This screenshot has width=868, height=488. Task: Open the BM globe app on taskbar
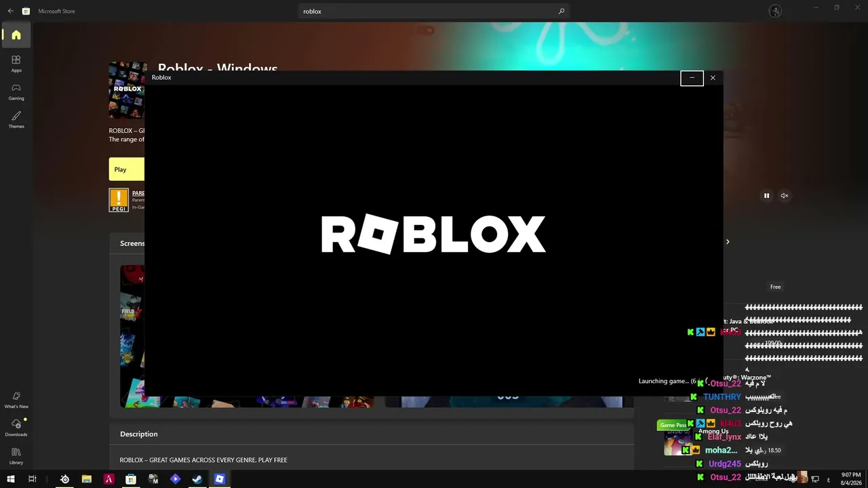click(153, 479)
